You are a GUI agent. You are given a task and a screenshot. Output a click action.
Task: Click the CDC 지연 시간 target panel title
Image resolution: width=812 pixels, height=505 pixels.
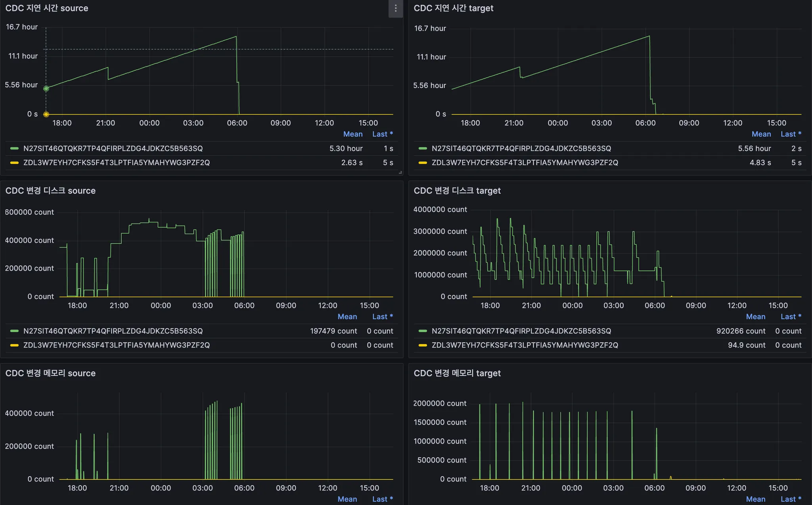point(453,8)
